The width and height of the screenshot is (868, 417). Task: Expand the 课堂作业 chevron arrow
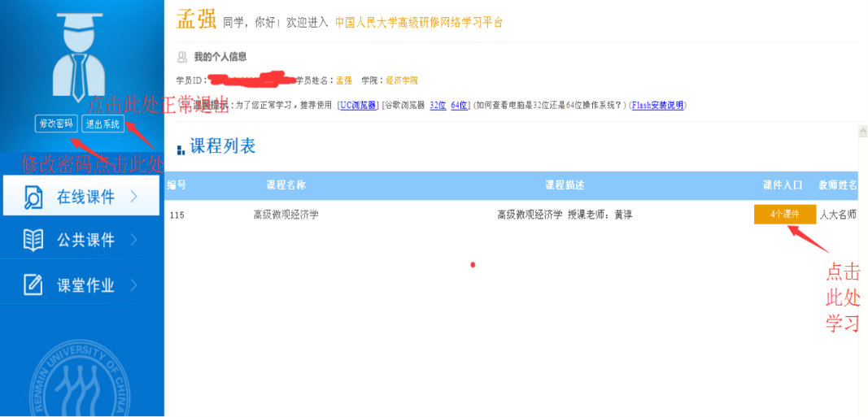[134, 285]
